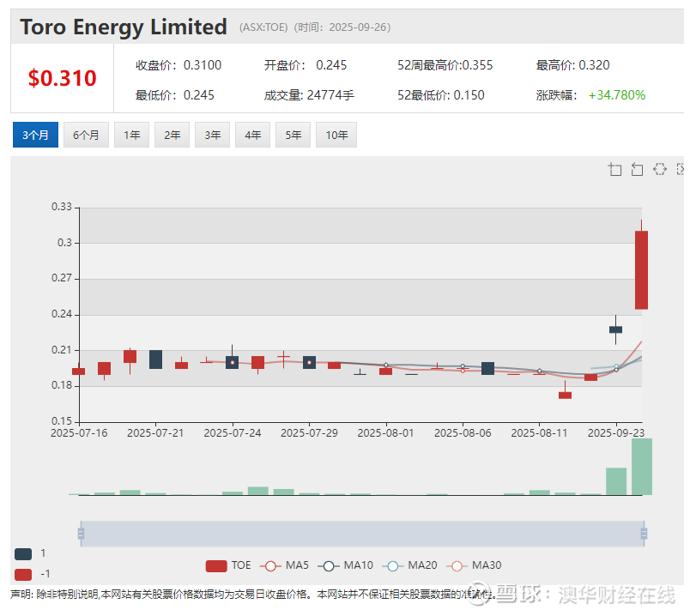Click the 最低价: 0.245 text
The height and width of the screenshot is (616, 696).
pyautogui.click(x=175, y=95)
